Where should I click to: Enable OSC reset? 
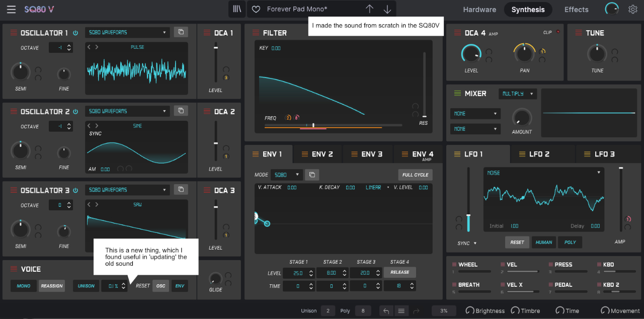160,286
